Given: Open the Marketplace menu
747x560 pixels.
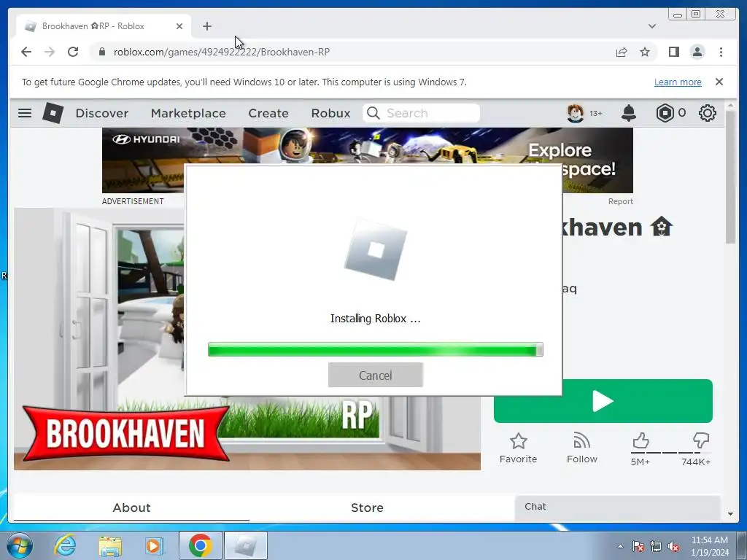Looking at the screenshot, I should click(188, 113).
